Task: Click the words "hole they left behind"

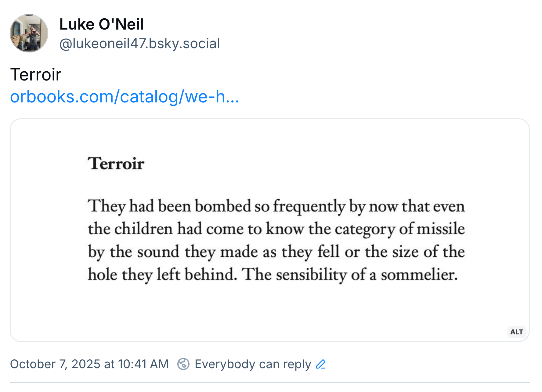Action: (x=162, y=274)
